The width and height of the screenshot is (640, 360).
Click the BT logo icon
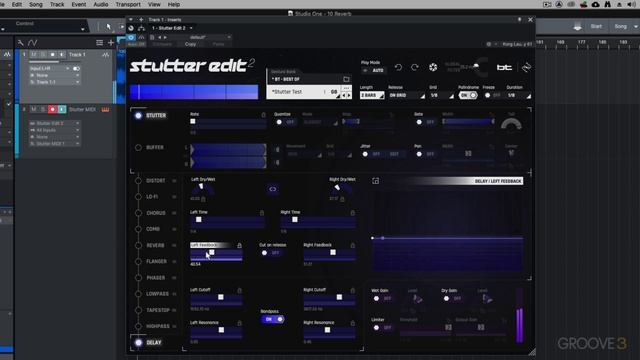(x=504, y=67)
